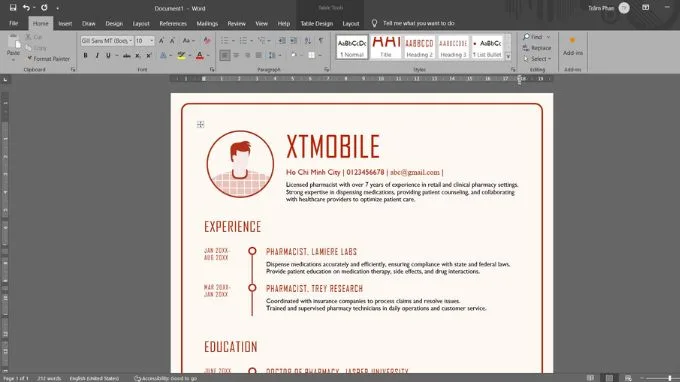Toggle Show/Hide paragraph marks

[x=321, y=40]
